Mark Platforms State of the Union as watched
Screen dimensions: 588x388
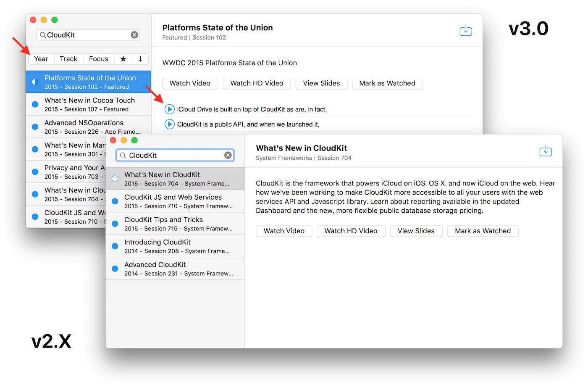387,83
